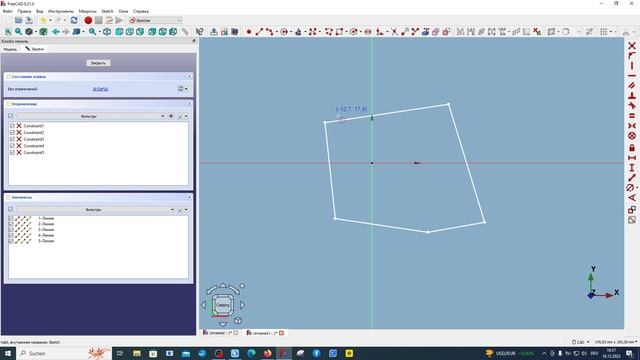Open the elements Фильтры dropdown
Viewport: 640px width, 360px height.
(x=96, y=209)
